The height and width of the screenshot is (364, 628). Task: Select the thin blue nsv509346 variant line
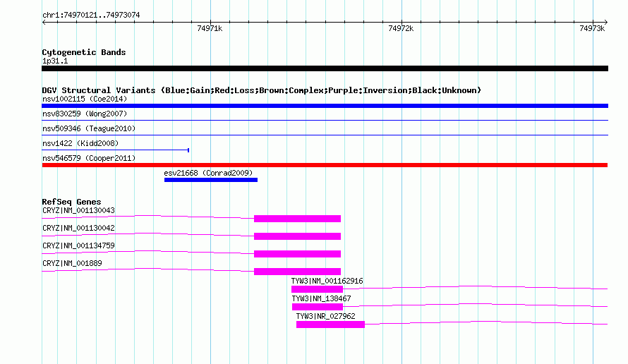tap(325, 135)
